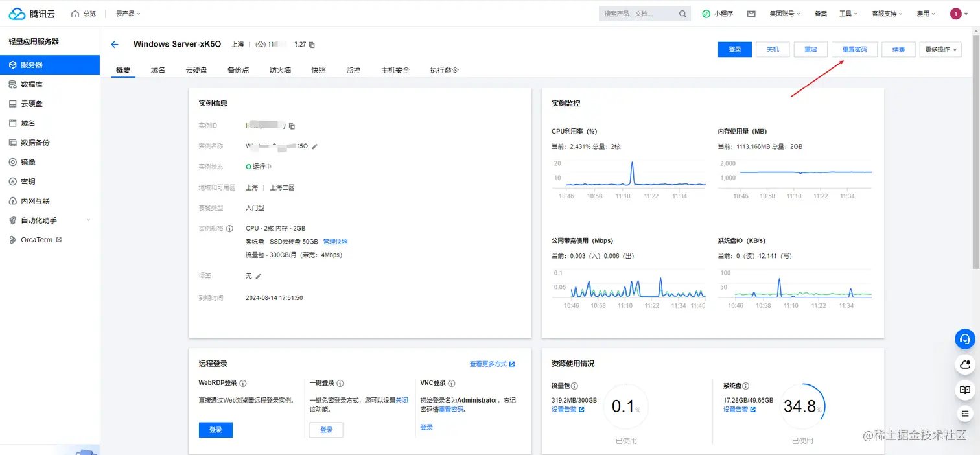Viewport: 980px width, 455px height.
Task: Switch to the 执行命令 tab
Action: point(444,70)
